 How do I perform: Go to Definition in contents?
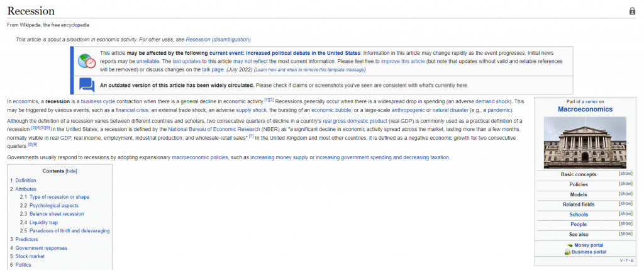[25, 181]
